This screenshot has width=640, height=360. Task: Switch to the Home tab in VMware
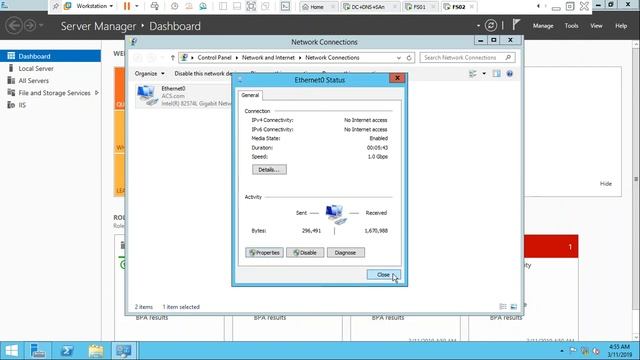[318, 7]
